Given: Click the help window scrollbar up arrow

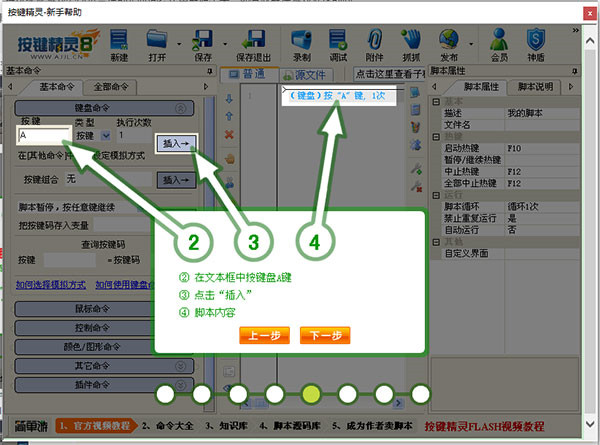Looking at the screenshot, I should 590,41.
